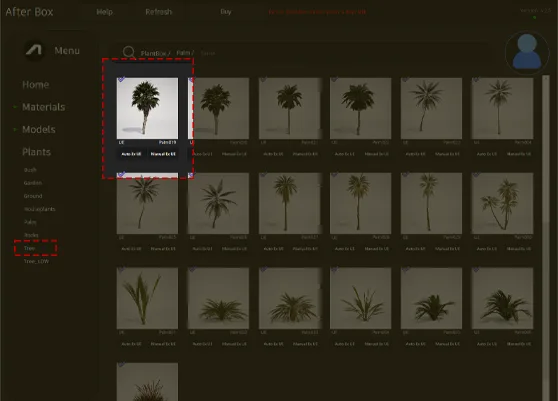
Task: Select the three-trunk palm cluster thumbnail
Action: tap(502, 203)
